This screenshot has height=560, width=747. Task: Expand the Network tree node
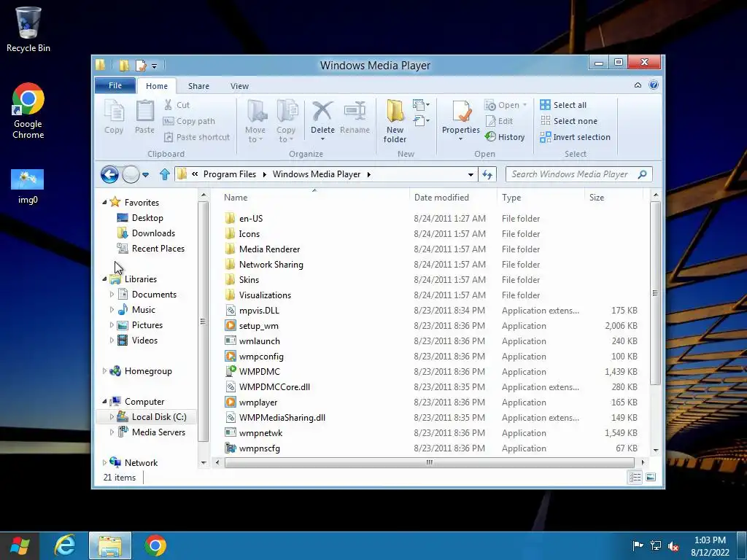click(104, 462)
